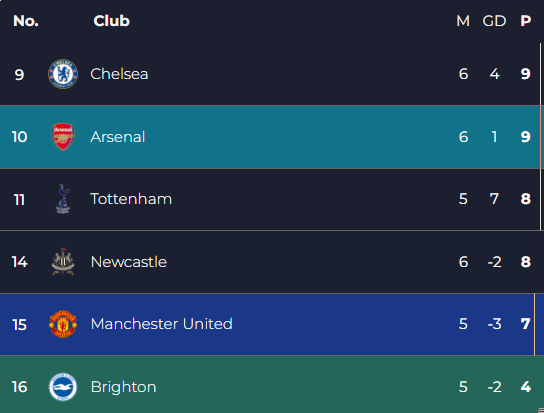Click the No. column header
The image size is (544, 413).
point(26,21)
